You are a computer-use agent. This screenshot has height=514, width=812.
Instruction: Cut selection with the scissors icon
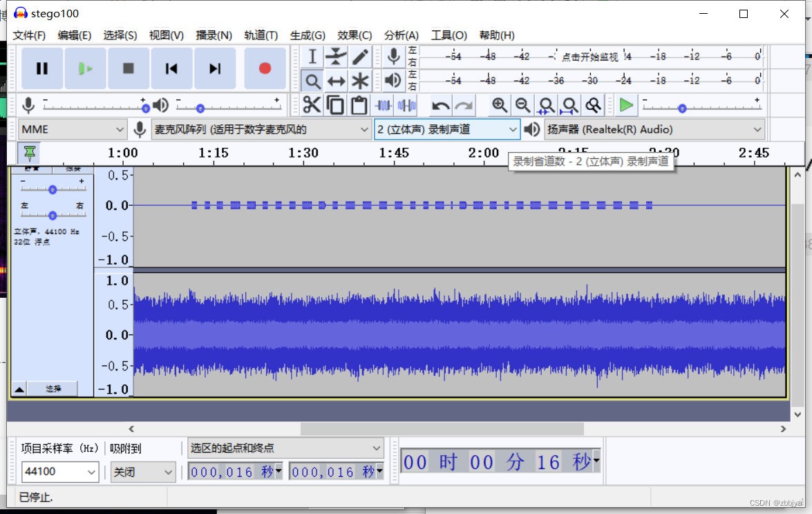pos(312,105)
